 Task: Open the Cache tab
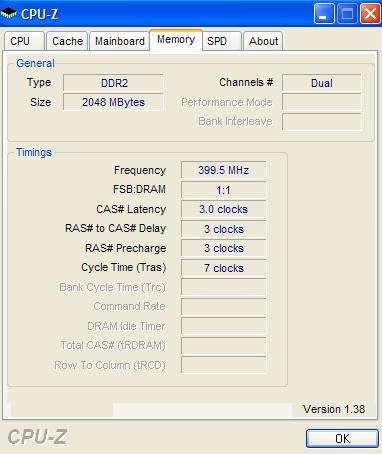(67, 41)
